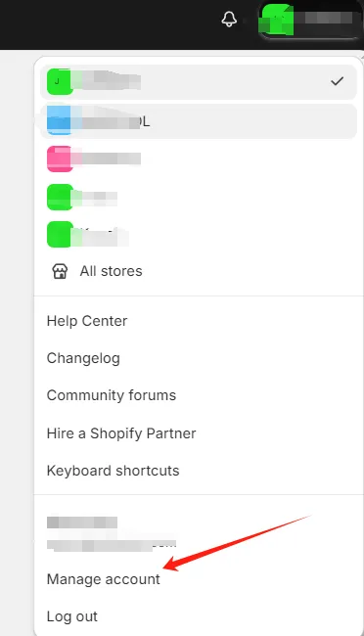The image size is (364, 636).
Task: Select the last green-icon store in list
Action: click(x=199, y=235)
